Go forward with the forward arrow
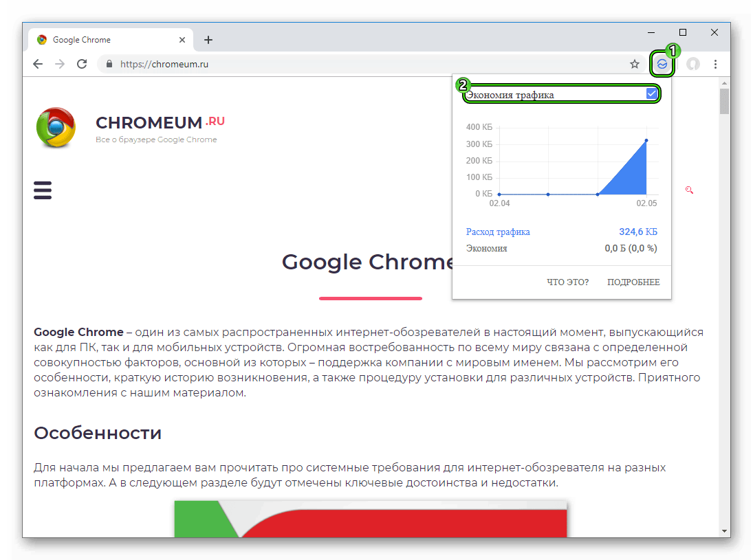The height and width of the screenshot is (560, 753). pyautogui.click(x=60, y=64)
